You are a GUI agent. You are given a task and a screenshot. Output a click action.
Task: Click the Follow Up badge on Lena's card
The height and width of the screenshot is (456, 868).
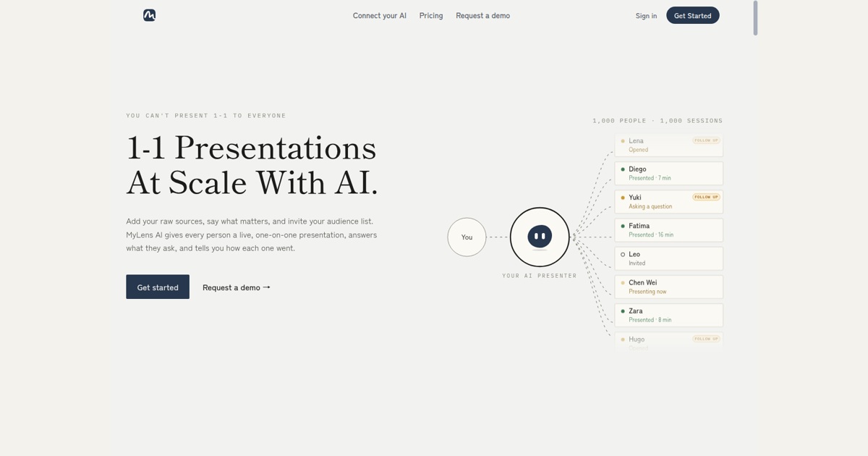tap(706, 140)
